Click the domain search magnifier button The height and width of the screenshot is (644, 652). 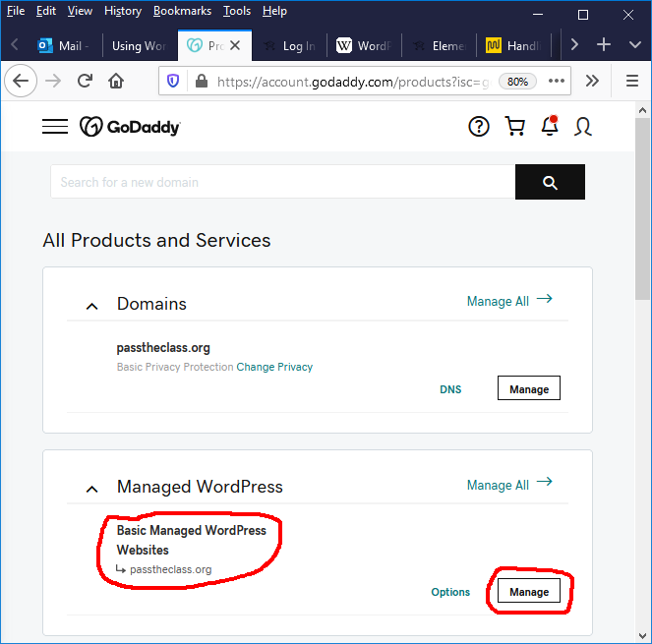[550, 182]
